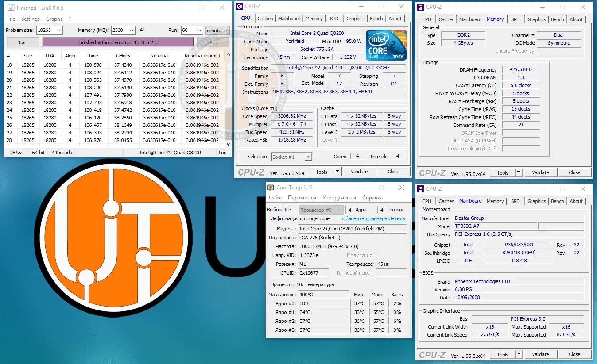Click the CAS# Latency value 5.0 clocks
Image resolution: width=597 pixels, height=364 pixels.
pos(521,85)
